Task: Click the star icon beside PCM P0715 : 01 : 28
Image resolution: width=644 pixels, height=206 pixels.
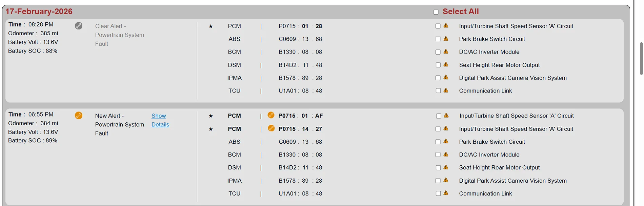Action: click(211, 26)
